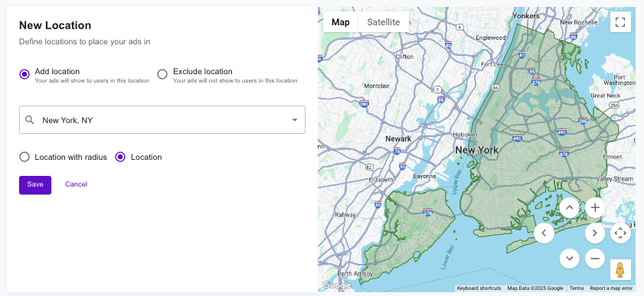Click the Yonkers label on map
This screenshot has height=296, width=644.
526,15
